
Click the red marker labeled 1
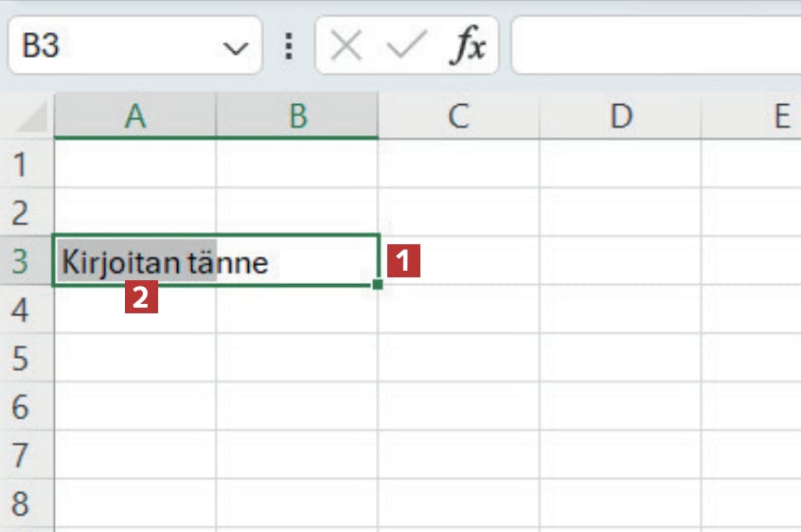pos(404,261)
